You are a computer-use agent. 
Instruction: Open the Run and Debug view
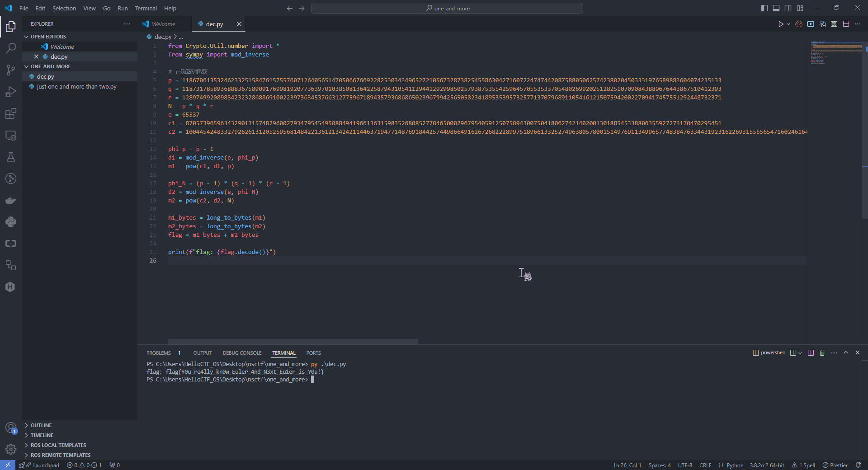[x=11, y=92]
